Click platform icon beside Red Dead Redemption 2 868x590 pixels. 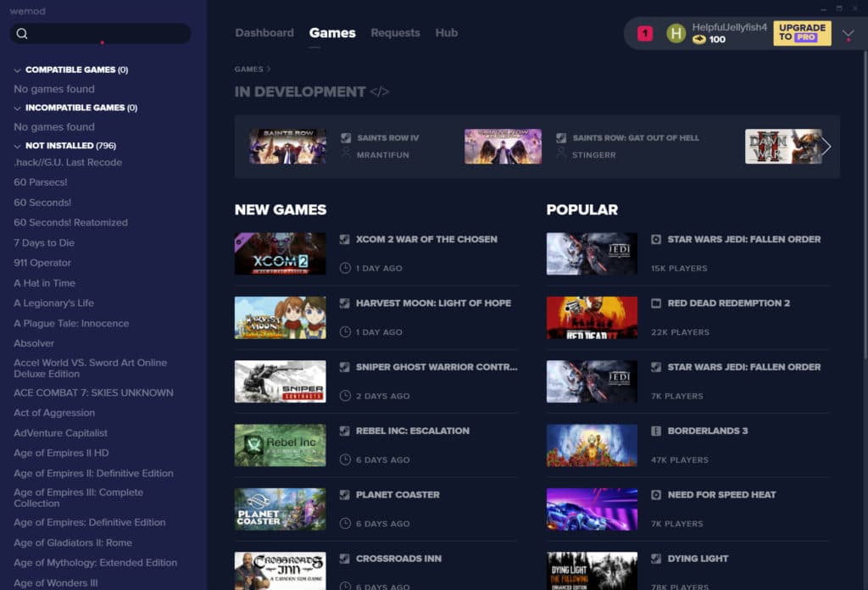point(656,303)
